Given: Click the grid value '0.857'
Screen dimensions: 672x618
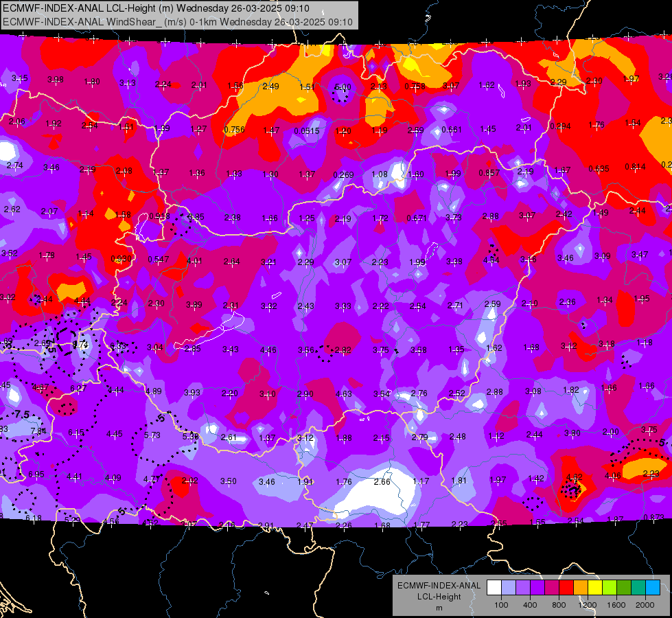Looking at the screenshot, I should (489, 173).
